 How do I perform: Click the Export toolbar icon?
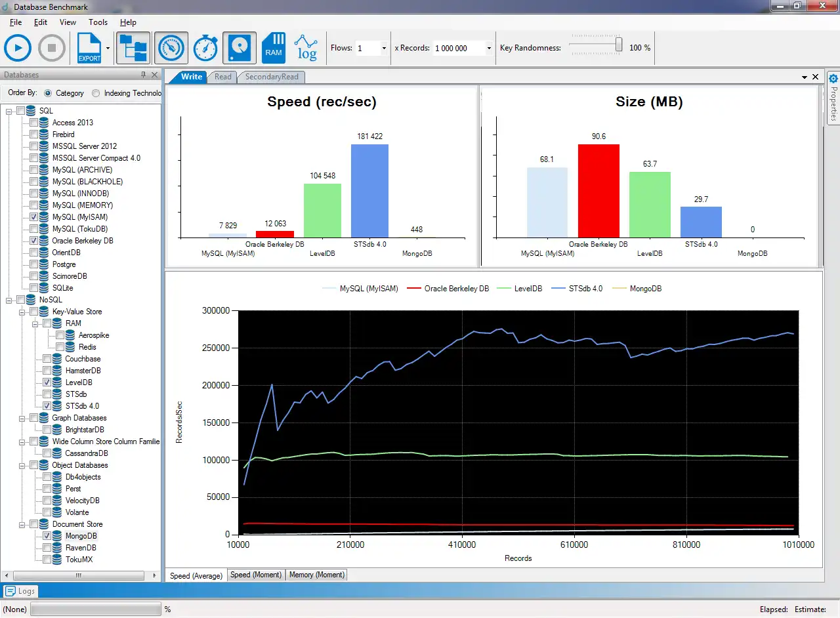tap(89, 48)
